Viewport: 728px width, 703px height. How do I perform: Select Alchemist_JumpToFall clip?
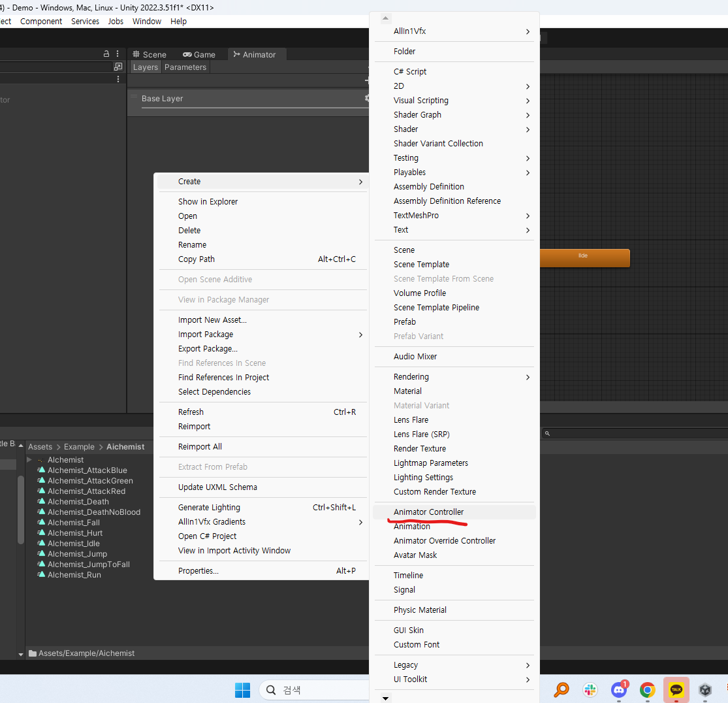click(89, 564)
